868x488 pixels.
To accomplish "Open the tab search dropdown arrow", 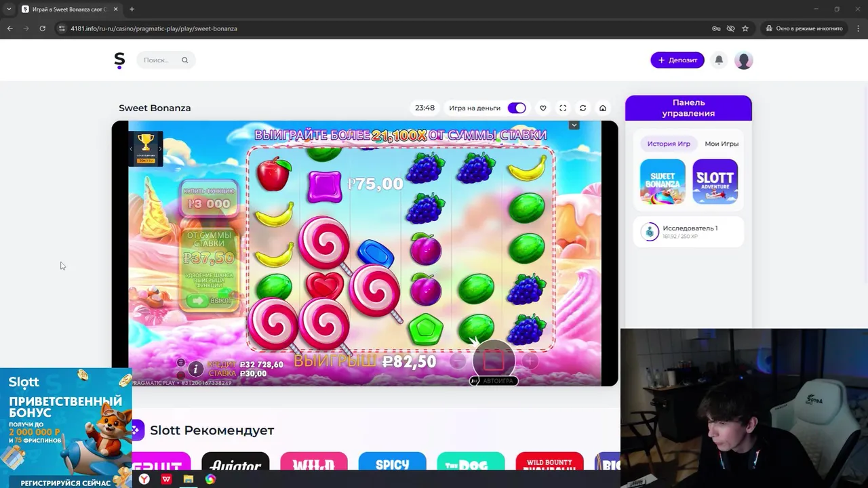I will [x=9, y=9].
